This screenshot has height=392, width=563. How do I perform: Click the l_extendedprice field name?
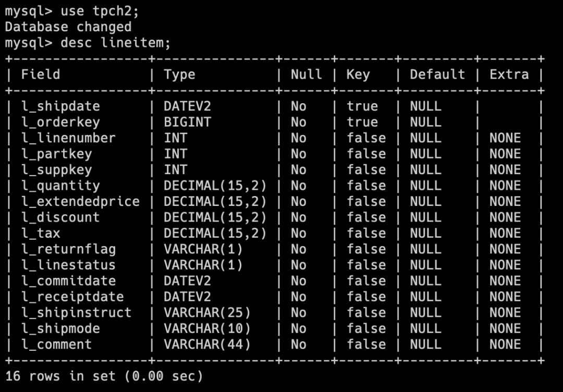click(x=80, y=201)
